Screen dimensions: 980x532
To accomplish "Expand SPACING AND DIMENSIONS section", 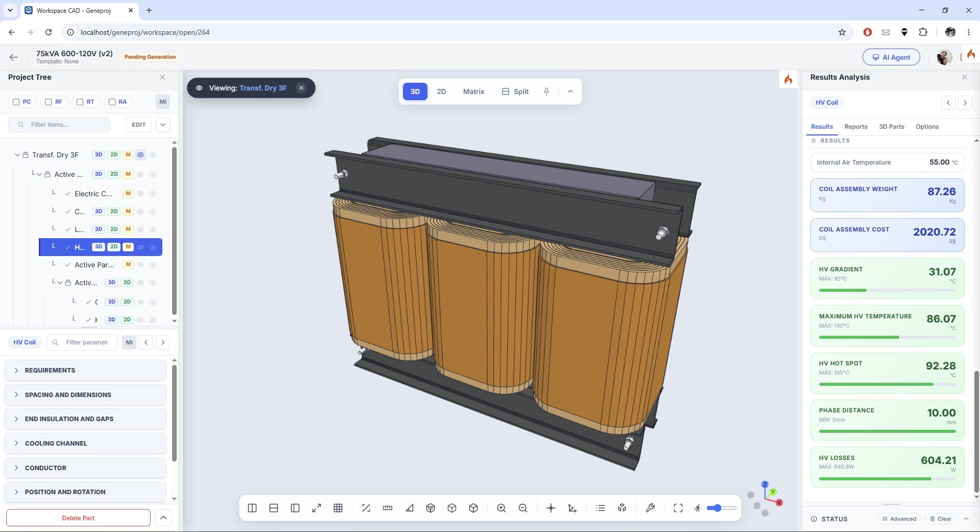I will [85, 395].
